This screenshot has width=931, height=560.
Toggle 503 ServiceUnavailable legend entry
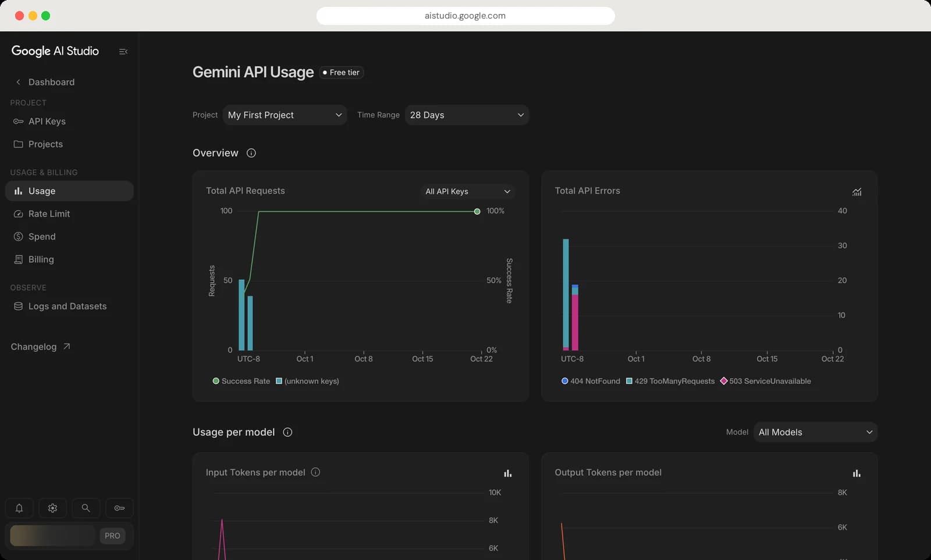coord(766,381)
